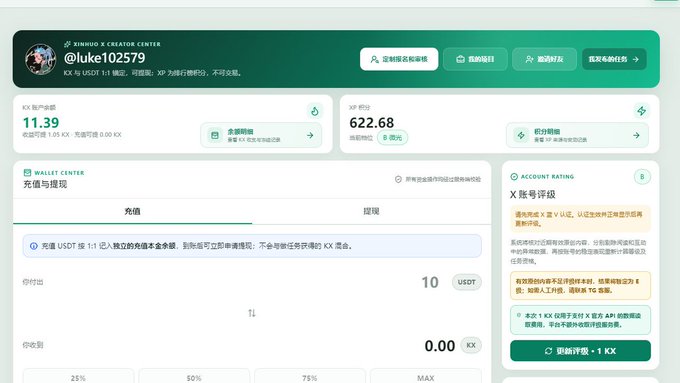
Task: Click the wallet icon beside 余额明细
Action: tap(215, 135)
